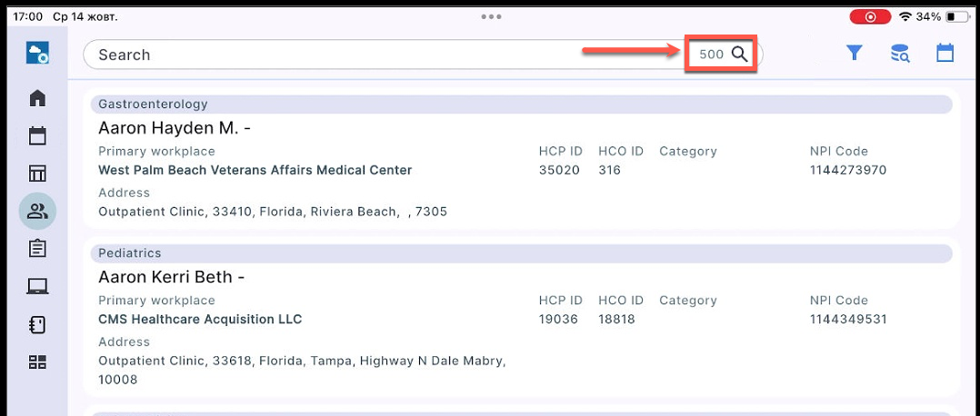The height and width of the screenshot is (416, 980).
Task: Open contact Aaron Kerri Beth
Action: pyautogui.click(x=171, y=277)
